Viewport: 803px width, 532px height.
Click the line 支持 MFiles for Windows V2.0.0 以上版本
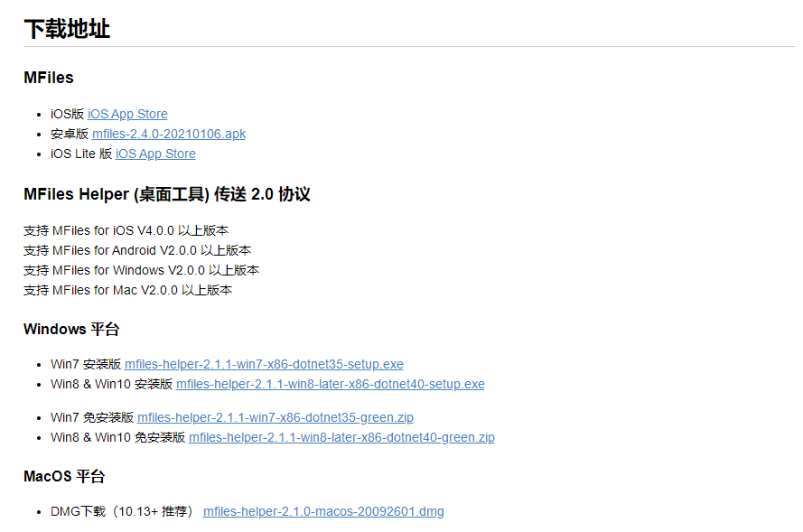[x=141, y=270]
